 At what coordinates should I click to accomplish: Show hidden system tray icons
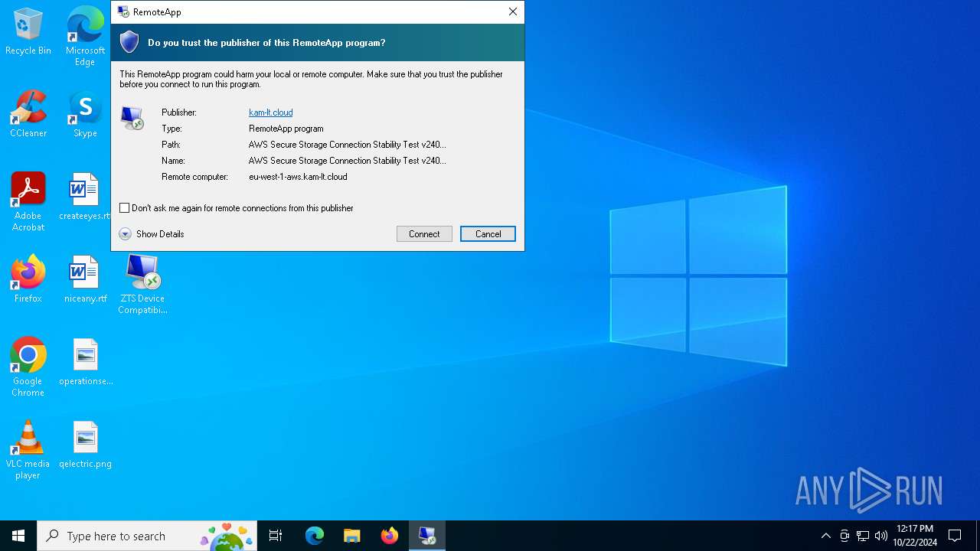coord(825,536)
